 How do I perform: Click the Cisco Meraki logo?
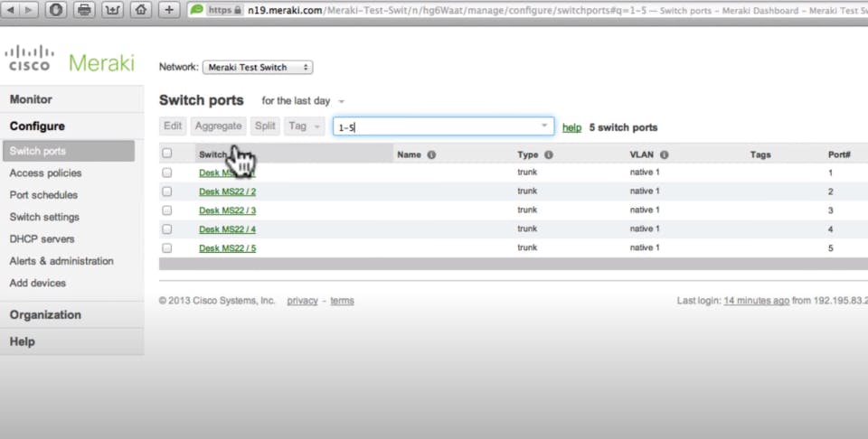click(70, 59)
